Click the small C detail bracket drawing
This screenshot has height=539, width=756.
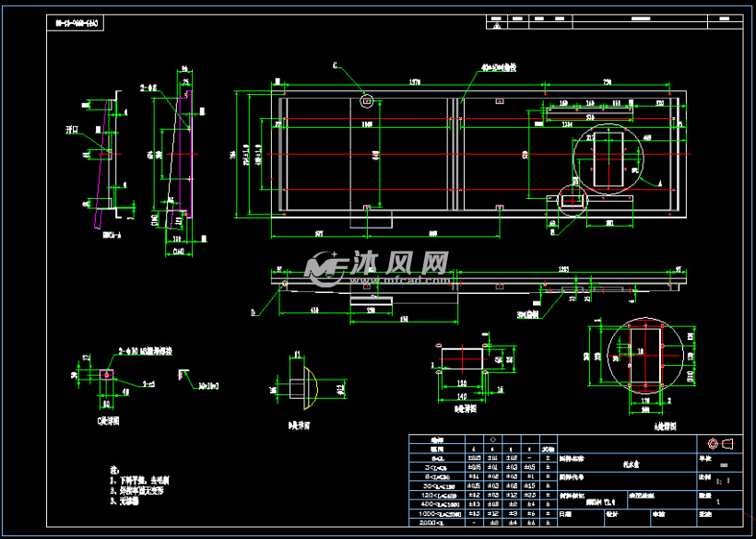(105, 378)
